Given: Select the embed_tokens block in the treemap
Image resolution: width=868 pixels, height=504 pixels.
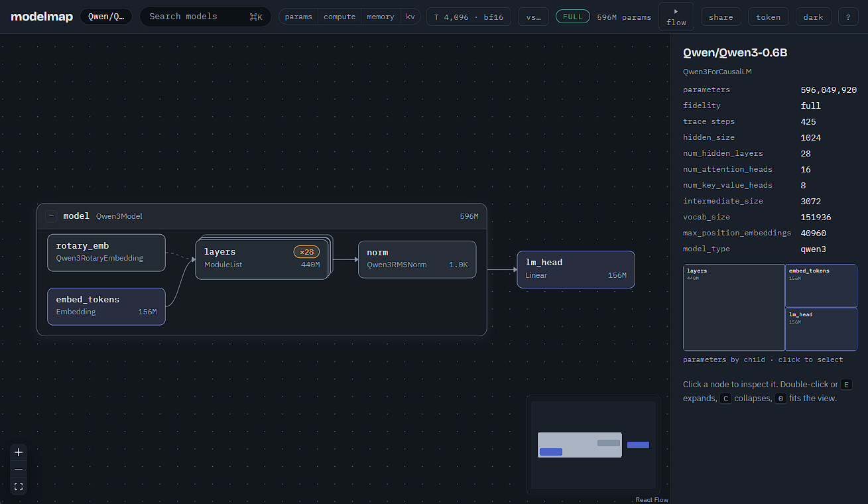Looking at the screenshot, I should tap(821, 286).
